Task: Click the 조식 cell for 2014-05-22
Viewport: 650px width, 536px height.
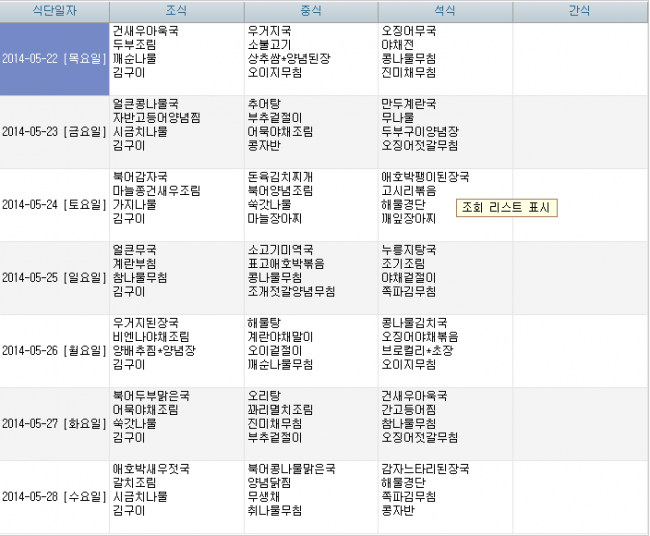Action: coord(176,59)
